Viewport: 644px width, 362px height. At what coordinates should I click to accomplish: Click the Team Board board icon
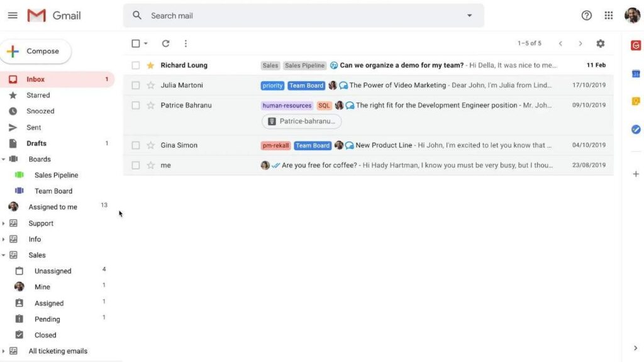tap(19, 191)
